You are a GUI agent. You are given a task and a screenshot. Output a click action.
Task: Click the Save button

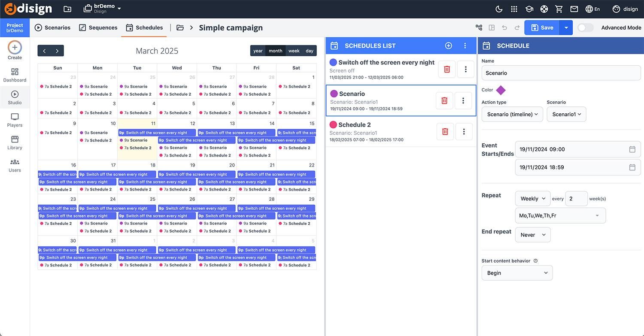pyautogui.click(x=542, y=27)
